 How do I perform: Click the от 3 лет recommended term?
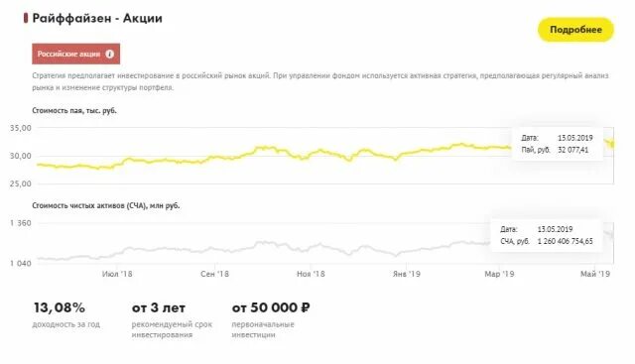(x=159, y=308)
